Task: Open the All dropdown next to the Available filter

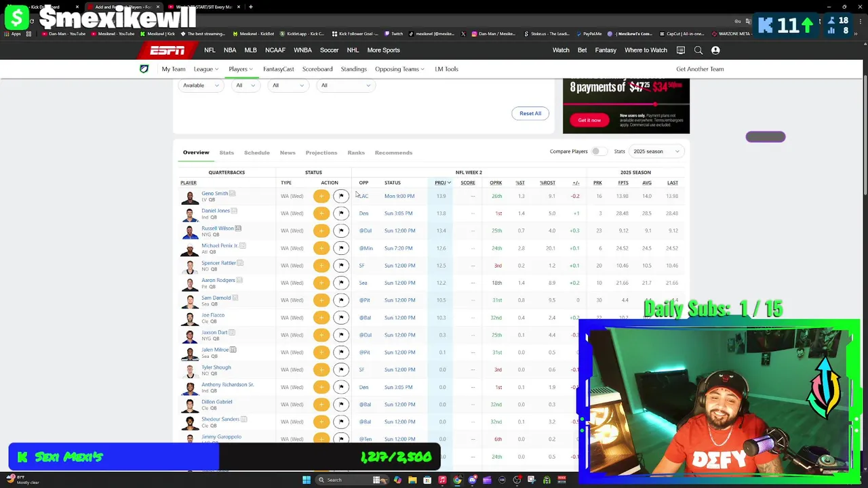Action: pos(245,85)
